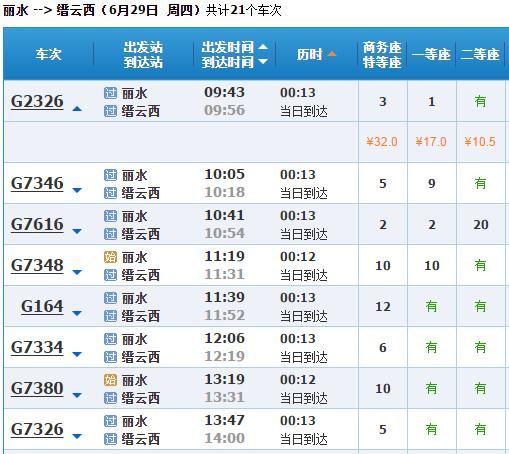The width and height of the screenshot is (509, 454).
Task: Click the 过 icon beside 丽水 for G2326
Action: (x=110, y=93)
